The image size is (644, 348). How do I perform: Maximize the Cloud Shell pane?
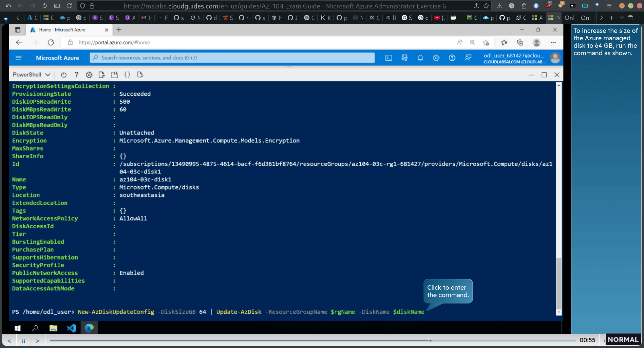point(544,75)
